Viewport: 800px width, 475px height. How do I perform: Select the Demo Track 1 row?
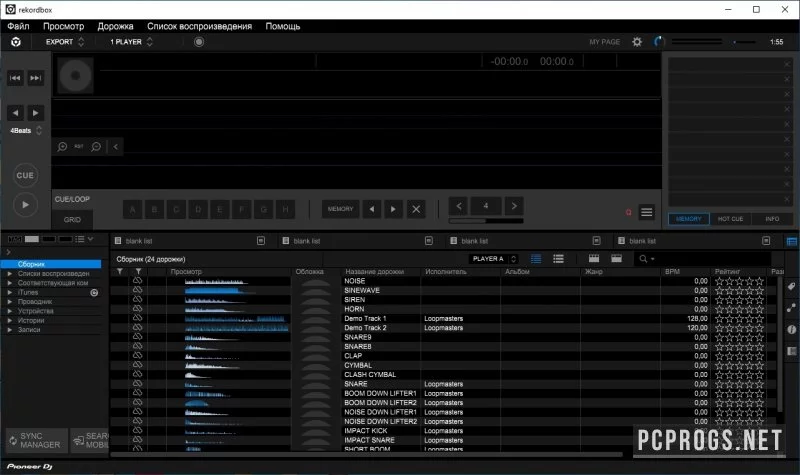444,318
